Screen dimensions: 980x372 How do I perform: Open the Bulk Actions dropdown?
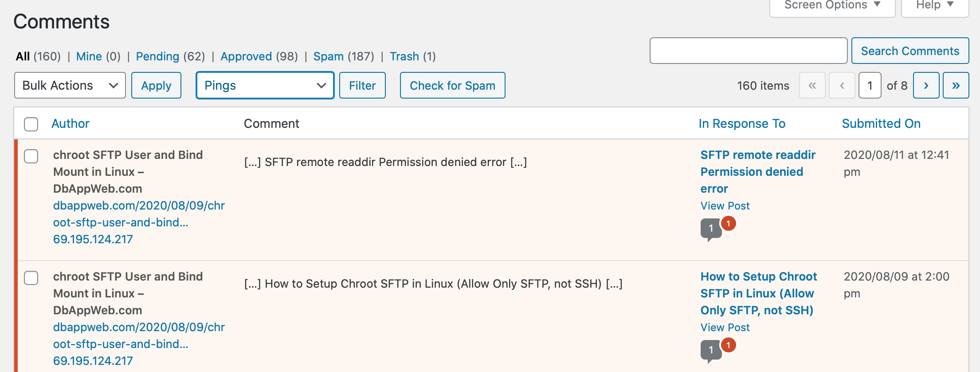[70, 85]
